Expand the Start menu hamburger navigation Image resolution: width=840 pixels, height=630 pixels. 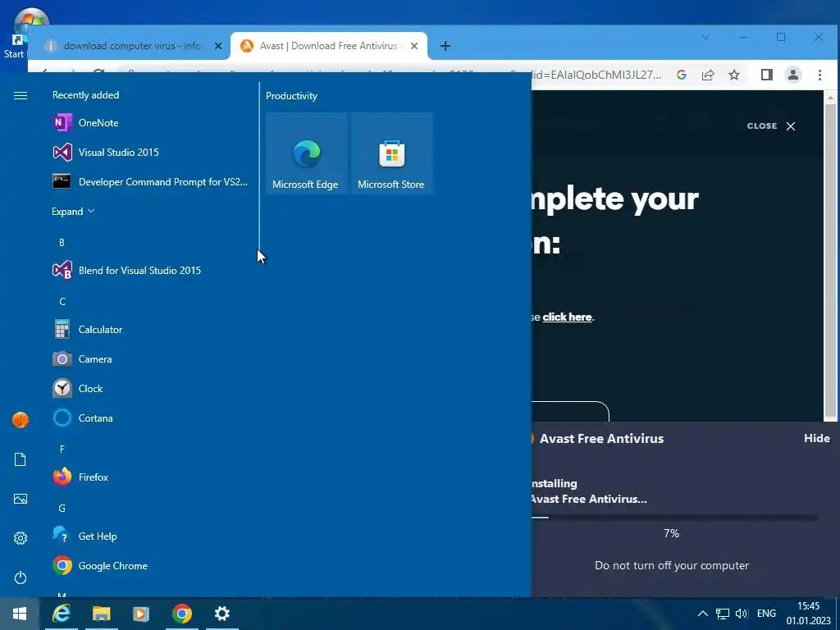click(x=21, y=95)
